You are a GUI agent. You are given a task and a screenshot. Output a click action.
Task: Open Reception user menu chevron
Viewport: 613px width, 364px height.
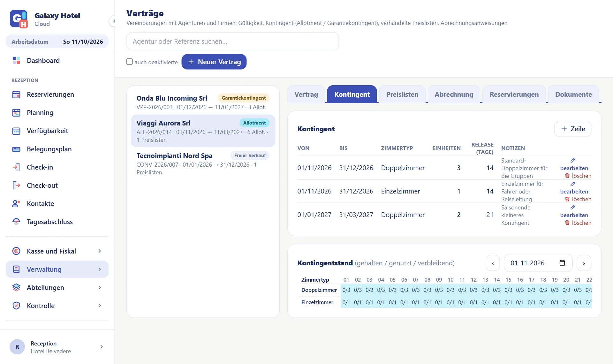tap(102, 347)
